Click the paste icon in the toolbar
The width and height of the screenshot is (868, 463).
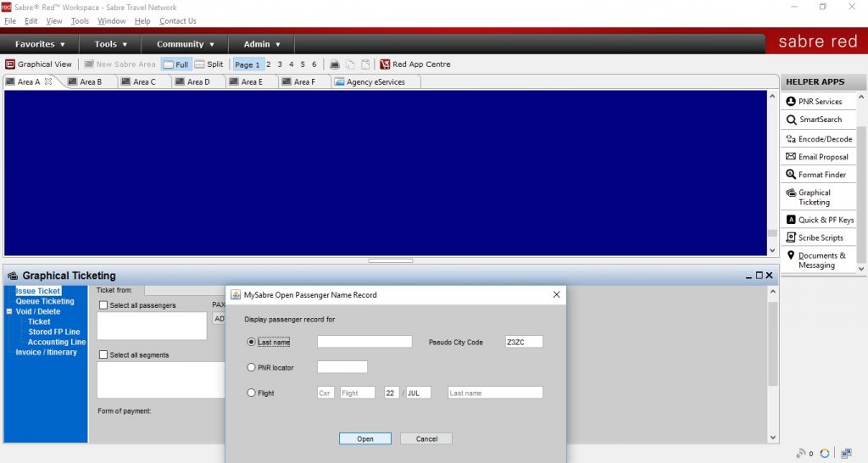coord(365,64)
